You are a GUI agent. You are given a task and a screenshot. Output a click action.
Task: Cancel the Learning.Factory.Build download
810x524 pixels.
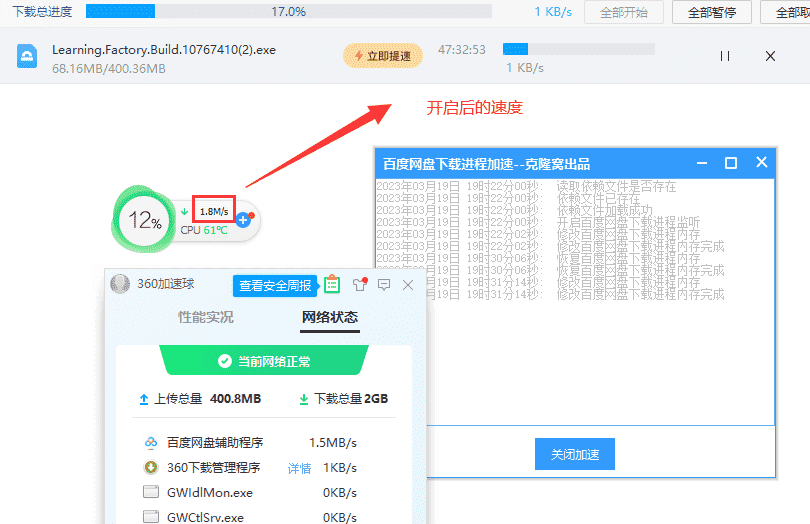[770, 57]
